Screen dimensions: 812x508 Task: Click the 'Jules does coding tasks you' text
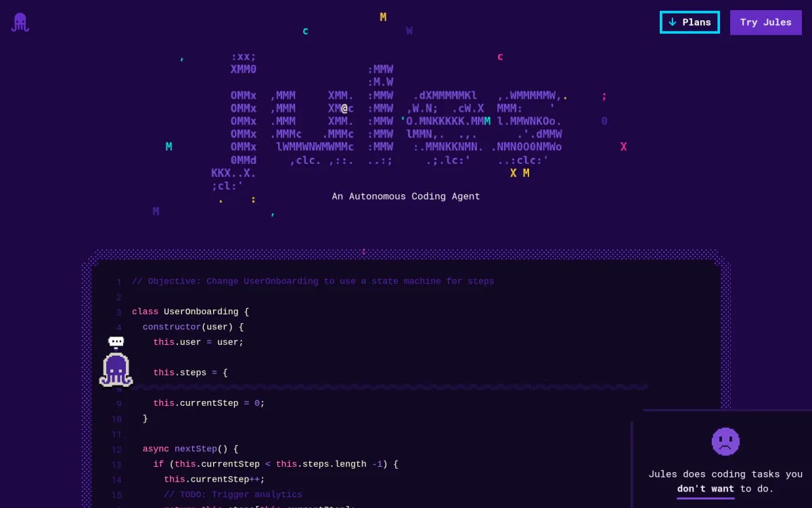click(725, 474)
